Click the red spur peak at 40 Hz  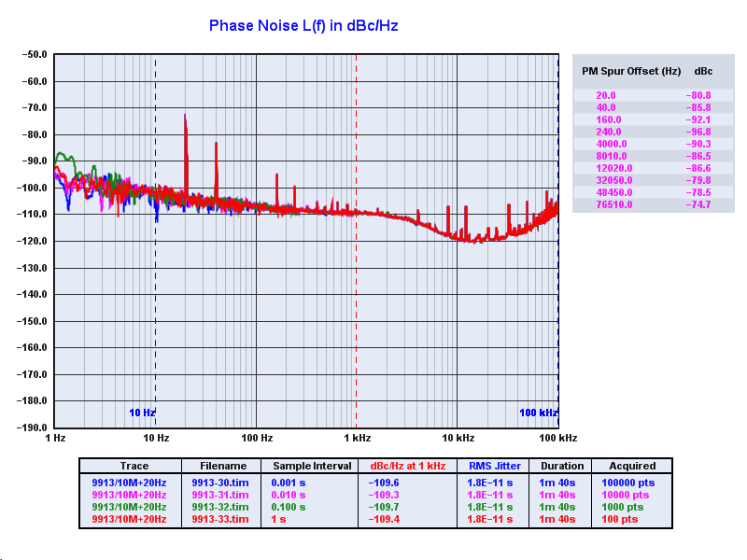(217, 169)
